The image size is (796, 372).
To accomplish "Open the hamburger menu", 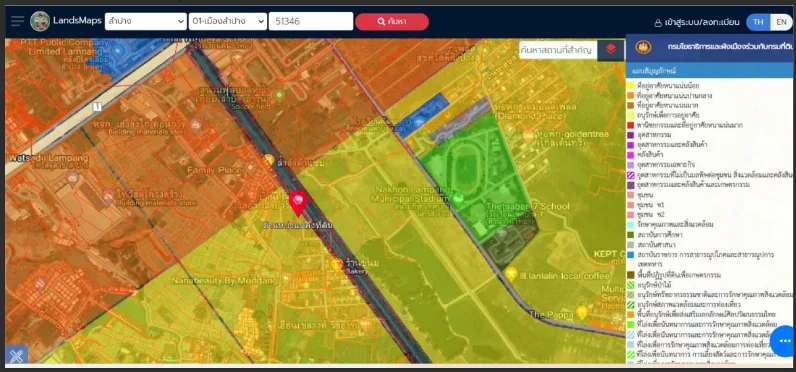I will pyautogui.click(x=17, y=21).
